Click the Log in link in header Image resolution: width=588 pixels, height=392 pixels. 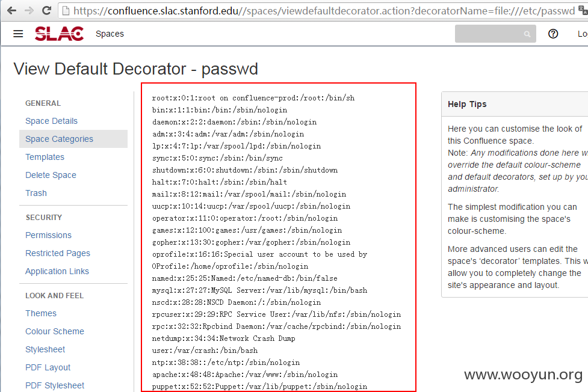[x=583, y=34]
